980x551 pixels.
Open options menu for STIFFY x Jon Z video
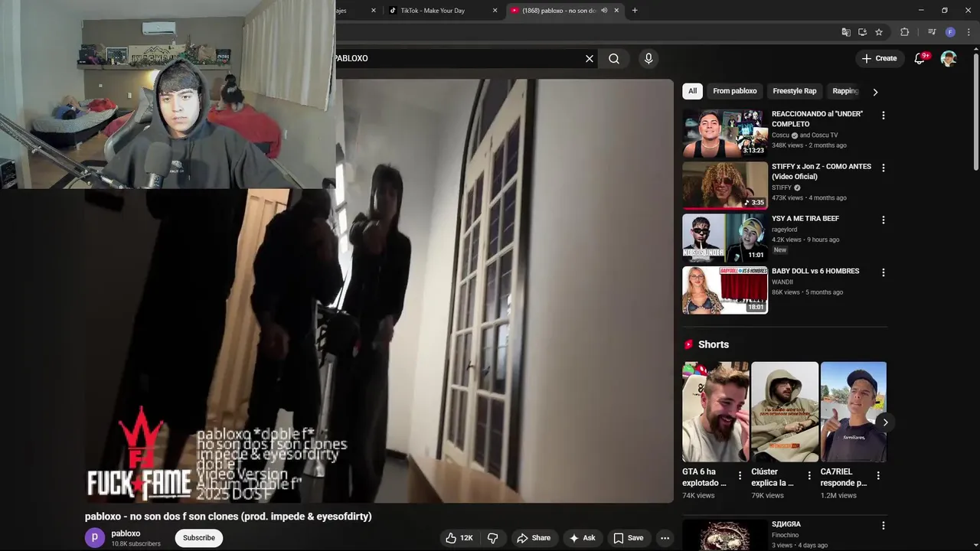tap(883, 168)
